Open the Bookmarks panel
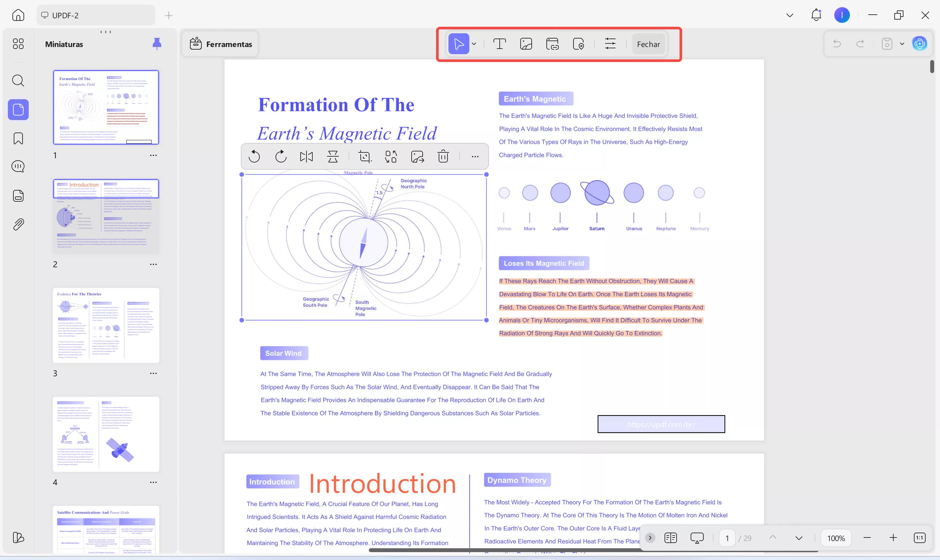This screenshot has height=560, width=940. click(x=18, y=138)
